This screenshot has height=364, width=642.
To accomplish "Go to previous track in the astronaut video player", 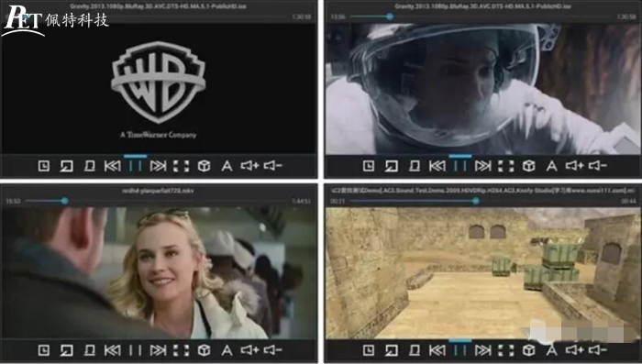I will click(437, 166).
